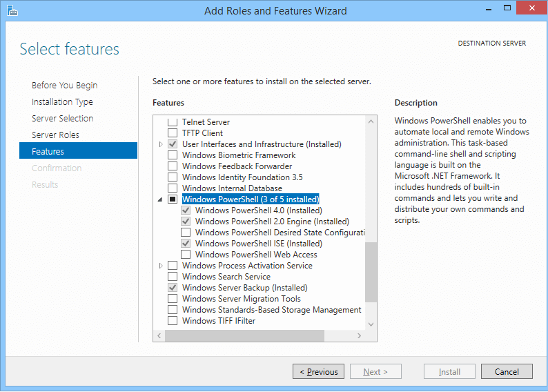Check PowerShell Desired State Configuration box
Screen dimensions: 548x392
(x=186, y=233)
